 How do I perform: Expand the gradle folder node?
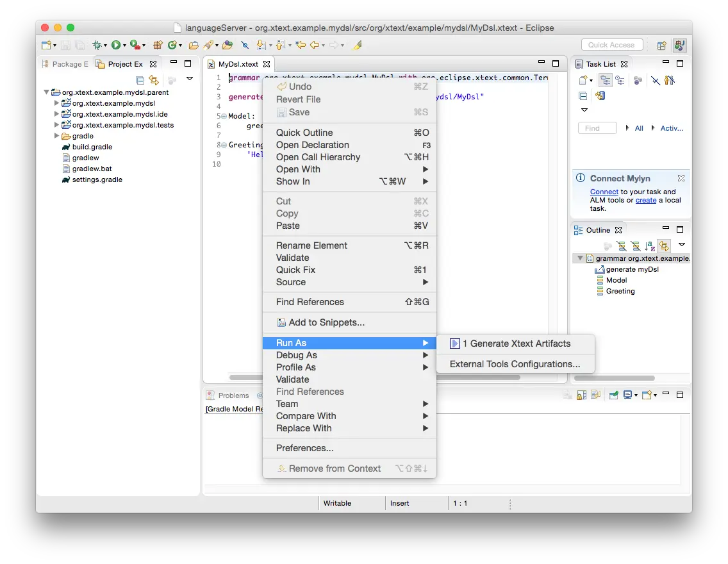[56, 135]
